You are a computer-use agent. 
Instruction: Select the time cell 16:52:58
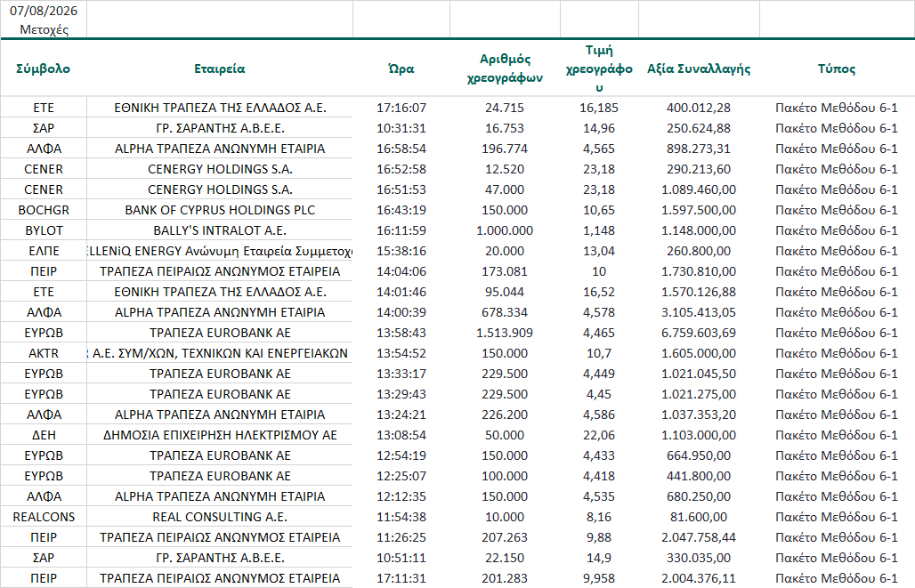[x=401, y=169]
